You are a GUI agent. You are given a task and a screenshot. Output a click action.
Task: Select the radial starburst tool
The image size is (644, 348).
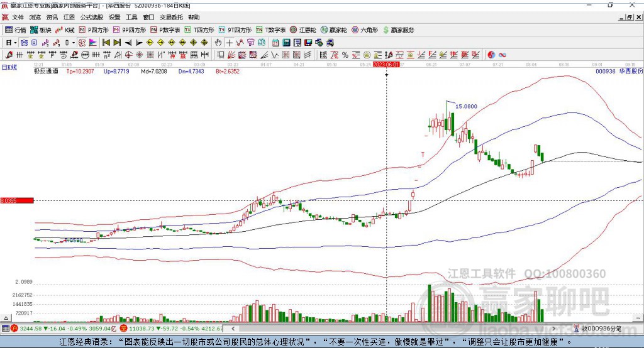139,55
